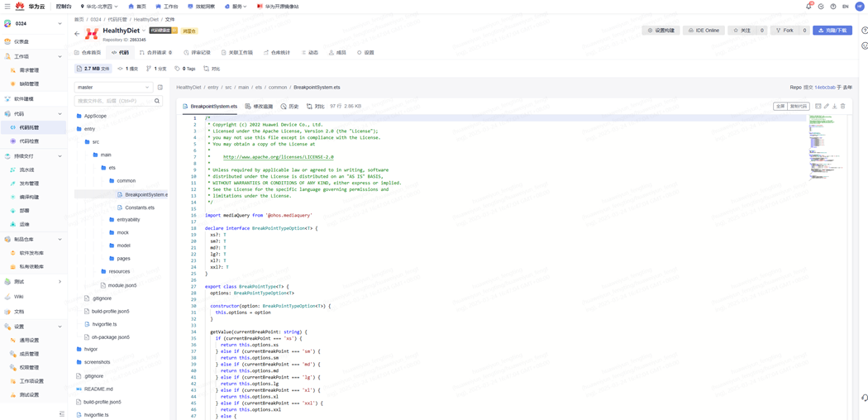Click the search magnifier in file search box

(157, 101)
